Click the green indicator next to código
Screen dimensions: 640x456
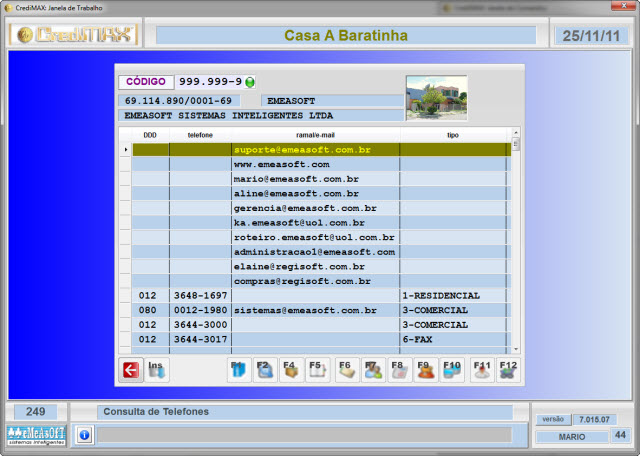pyautogui.click(x=250, y=82)
